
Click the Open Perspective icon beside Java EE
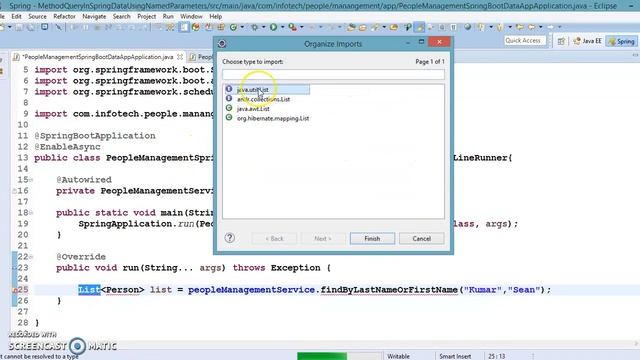coord(561,41)
